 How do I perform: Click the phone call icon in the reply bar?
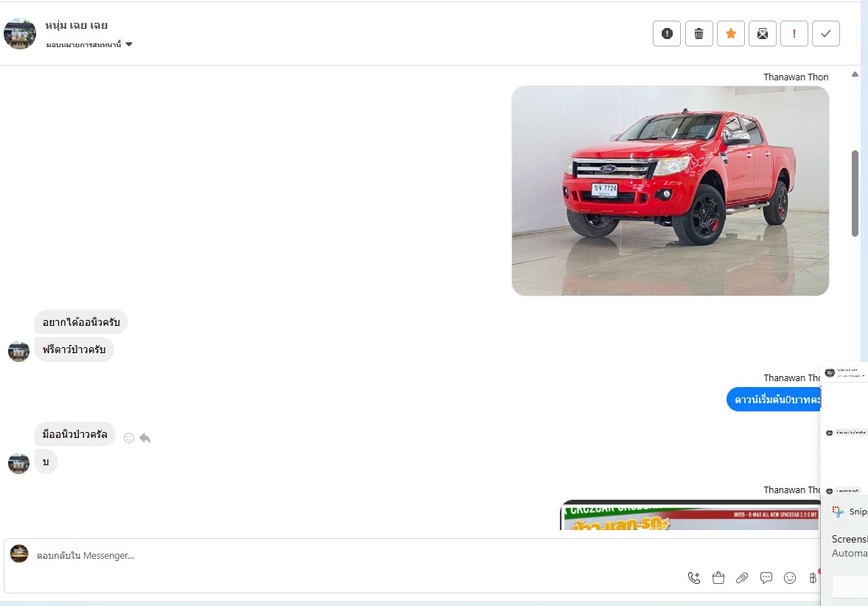pyautogui.click(x=693, y=578)
